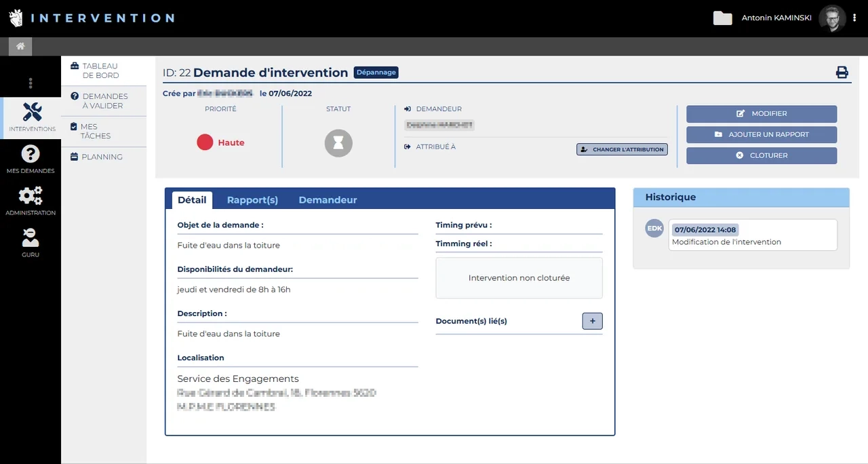Click 'Timing prévu :' label
The image size is (868, 464).
[464, 225]
